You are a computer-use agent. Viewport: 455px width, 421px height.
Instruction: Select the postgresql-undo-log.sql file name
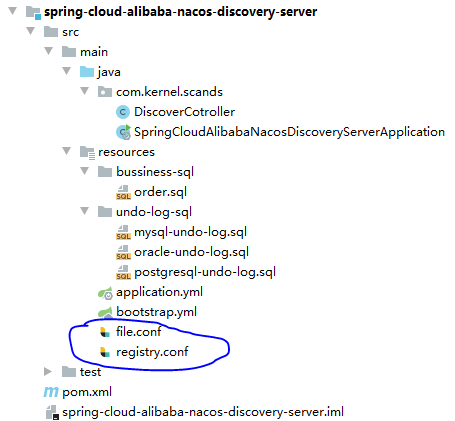click(x=205, y=273)
